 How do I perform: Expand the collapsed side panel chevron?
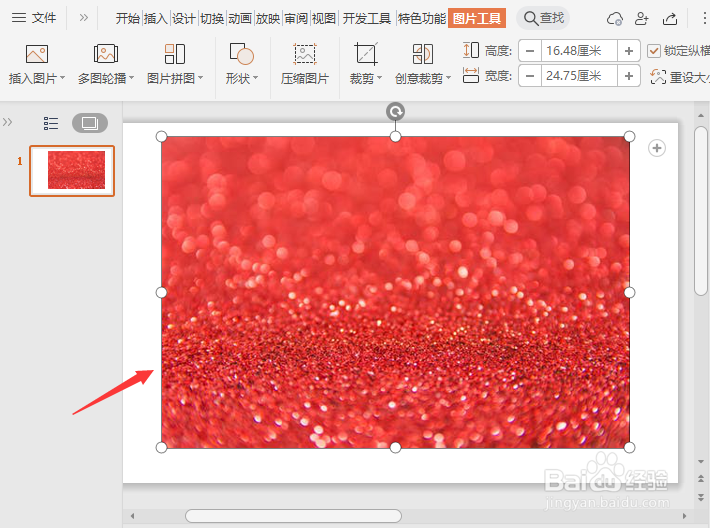[7, 122]
